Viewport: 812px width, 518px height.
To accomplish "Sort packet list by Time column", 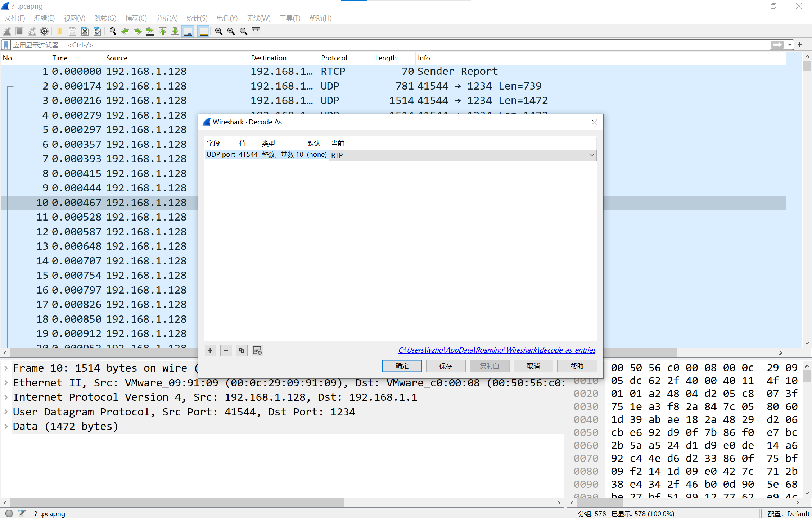I will [77, 58].
